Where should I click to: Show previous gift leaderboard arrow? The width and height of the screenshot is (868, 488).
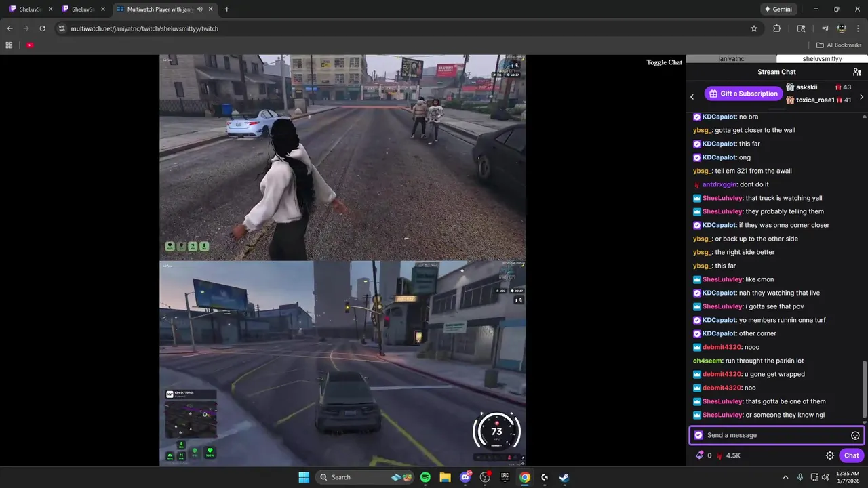pos(692,97)
